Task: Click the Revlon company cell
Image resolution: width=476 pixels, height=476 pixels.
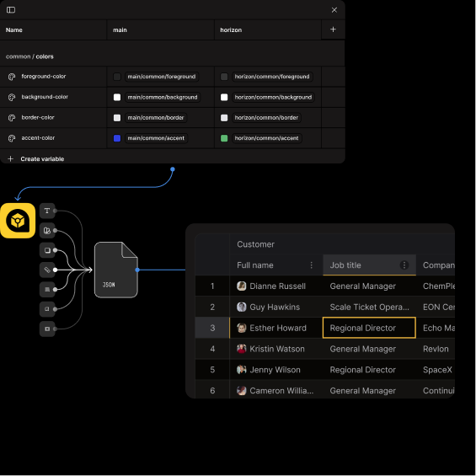Action: coord(436,349)
